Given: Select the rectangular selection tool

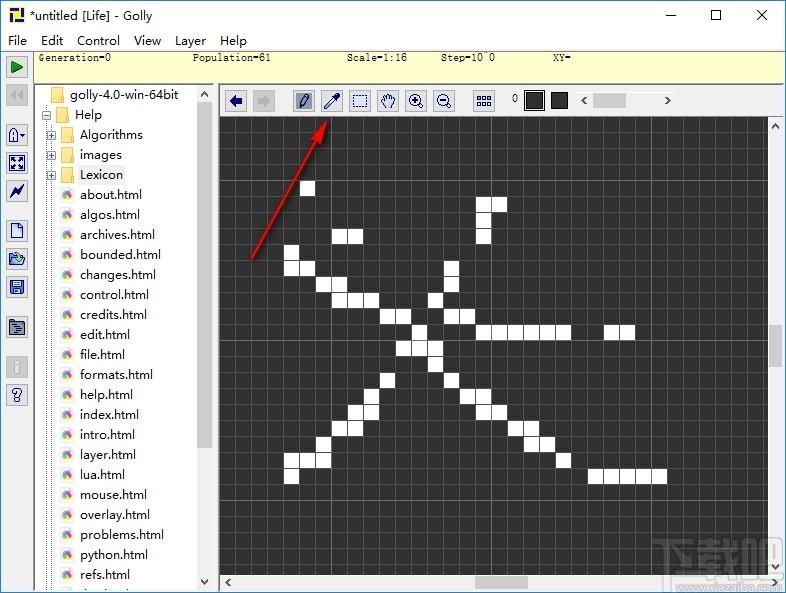Looking at the screenshot, I should pyautogui.click(x=360, y=101).
